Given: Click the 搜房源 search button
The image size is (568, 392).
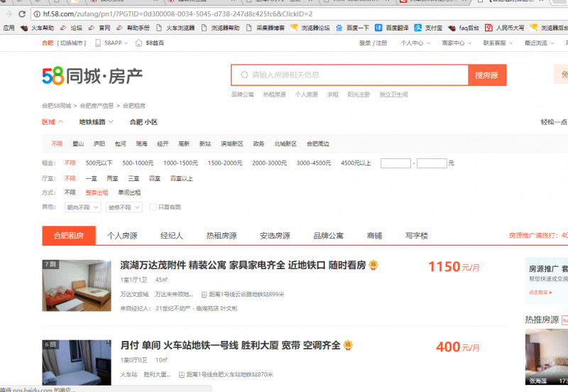Looking at the screenshot, I should [487, 75].
